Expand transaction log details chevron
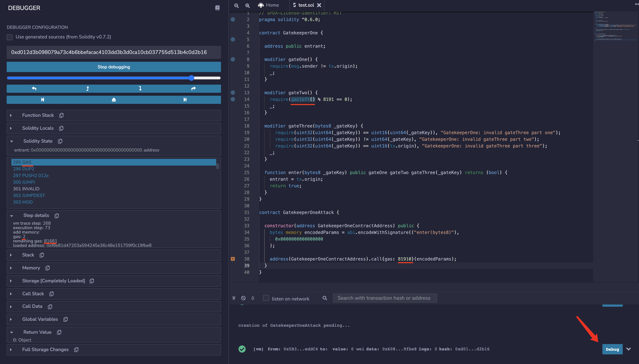639x364 pixels. click(628, 349)
